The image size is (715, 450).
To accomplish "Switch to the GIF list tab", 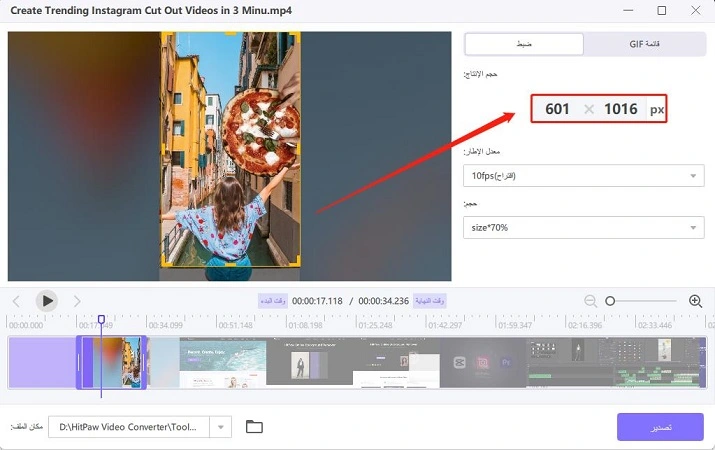I will click(645, 44).
